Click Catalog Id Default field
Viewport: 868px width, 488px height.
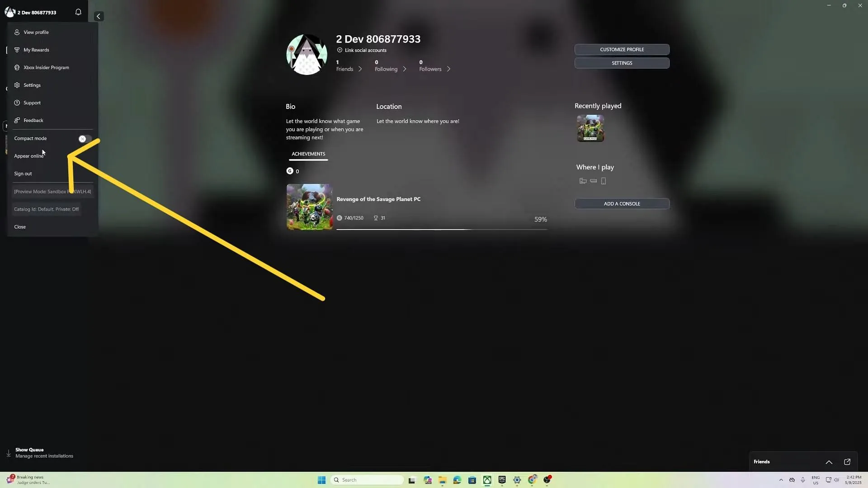[47, 209]
